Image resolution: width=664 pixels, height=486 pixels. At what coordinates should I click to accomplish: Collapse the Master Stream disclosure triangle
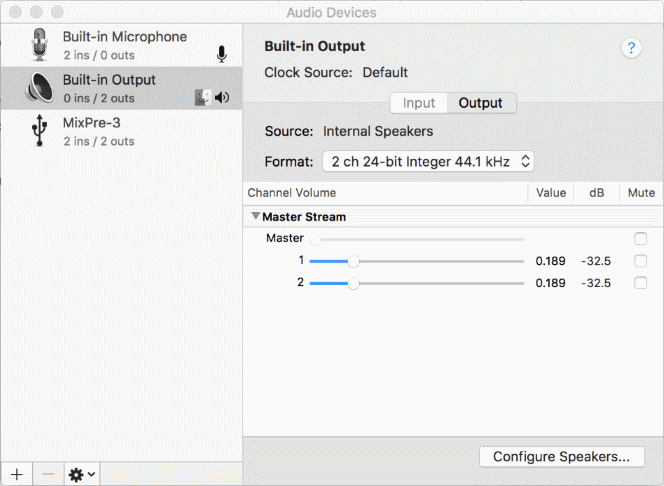[256, 216]
